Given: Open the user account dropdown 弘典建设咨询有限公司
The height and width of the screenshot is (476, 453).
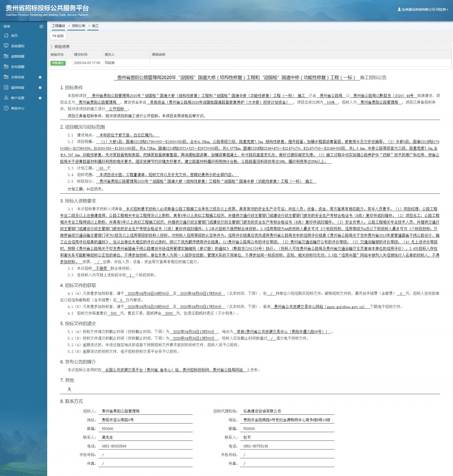Looking at the screenshot, I should (x=422, y=9).
